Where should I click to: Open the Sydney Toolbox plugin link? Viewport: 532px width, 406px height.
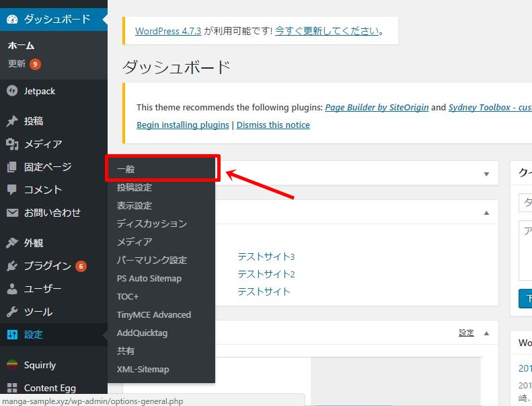pos(490,107)
